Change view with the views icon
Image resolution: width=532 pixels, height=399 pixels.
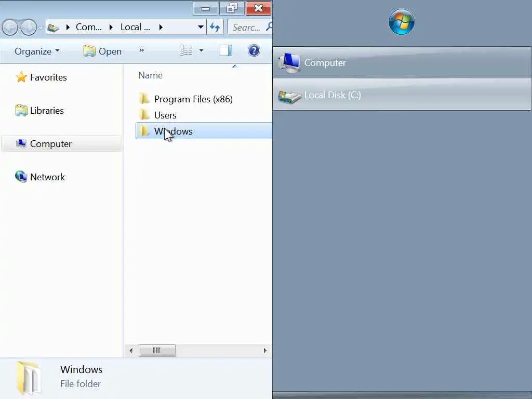pos(186,50)
